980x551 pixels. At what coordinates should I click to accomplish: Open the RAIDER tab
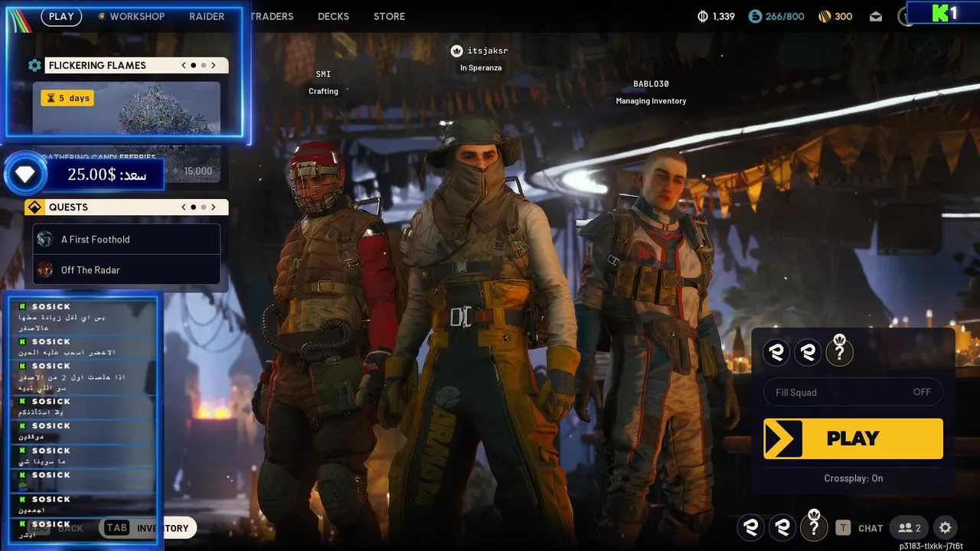click(x=207, y=16)
